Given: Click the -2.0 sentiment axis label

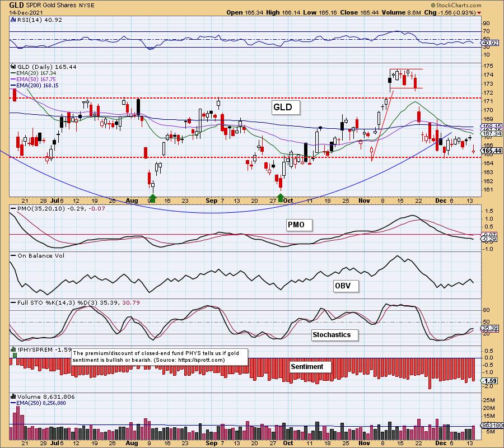Looking at the screenshot, I should [488, 386].
